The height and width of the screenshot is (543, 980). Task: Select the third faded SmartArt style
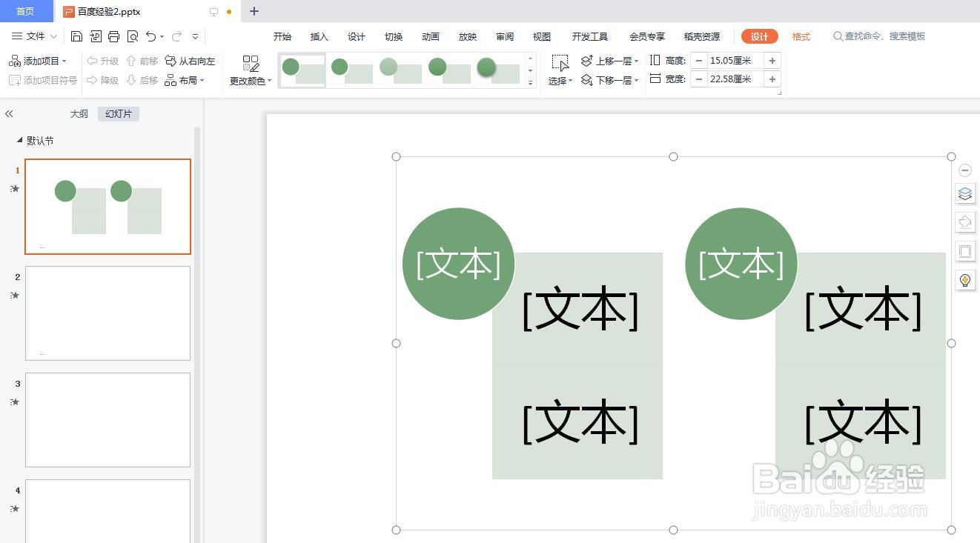[400, 70]
